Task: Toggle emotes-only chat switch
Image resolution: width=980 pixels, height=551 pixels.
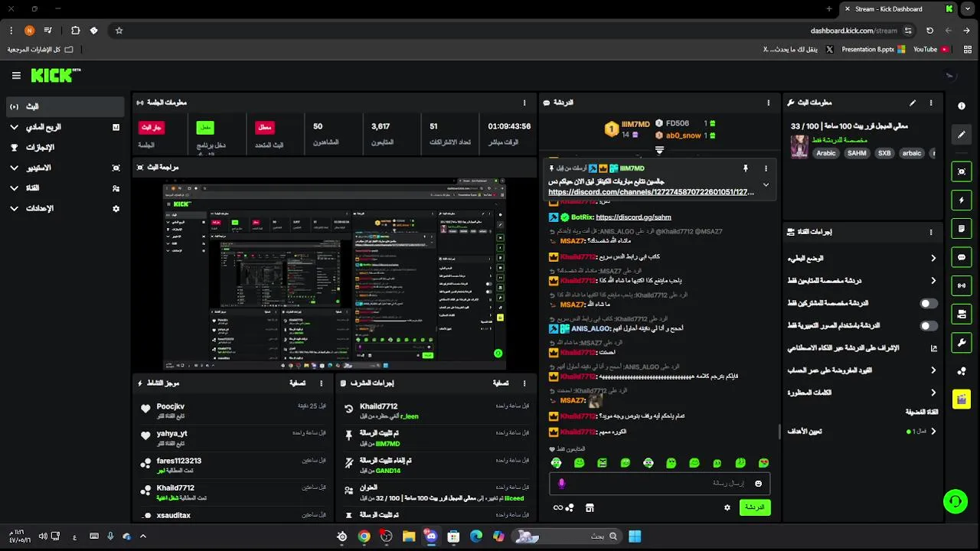Action: (929, 325)
